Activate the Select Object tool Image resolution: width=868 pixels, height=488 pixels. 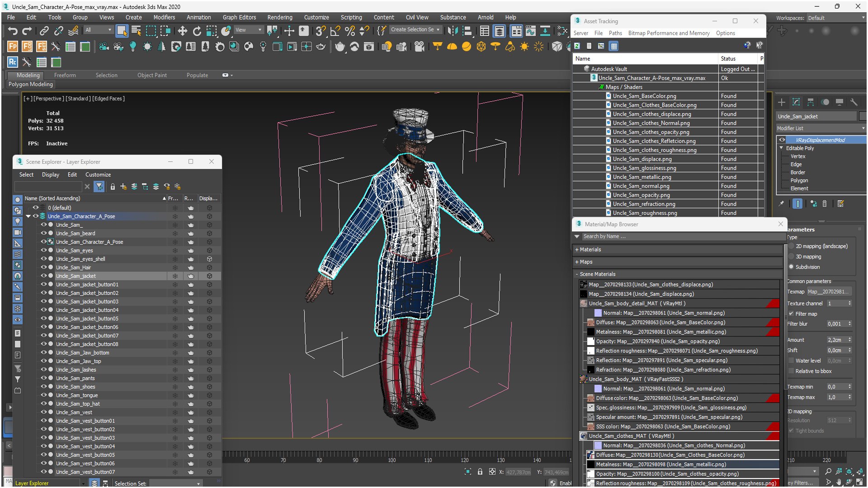(122, 31)
